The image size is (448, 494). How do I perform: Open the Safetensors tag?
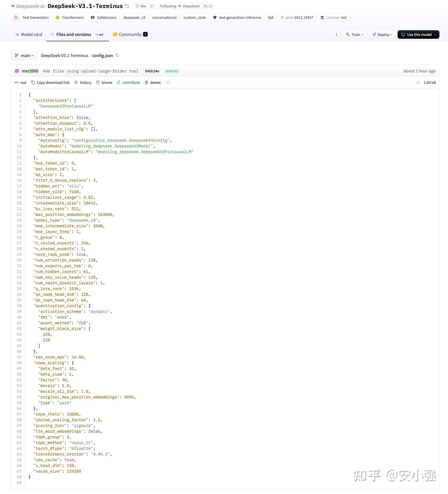pyautogui.click(x=103, y=17)
